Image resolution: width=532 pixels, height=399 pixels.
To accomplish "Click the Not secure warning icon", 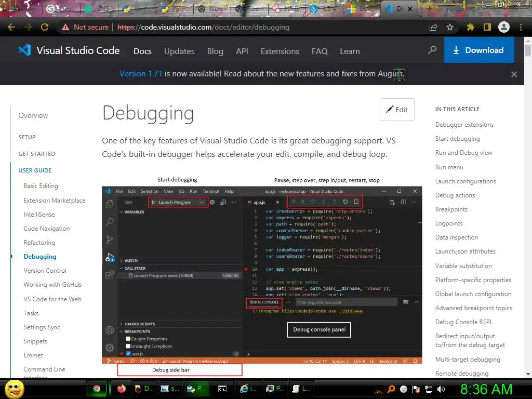I will pyautogui.click(x=65, y=27).
